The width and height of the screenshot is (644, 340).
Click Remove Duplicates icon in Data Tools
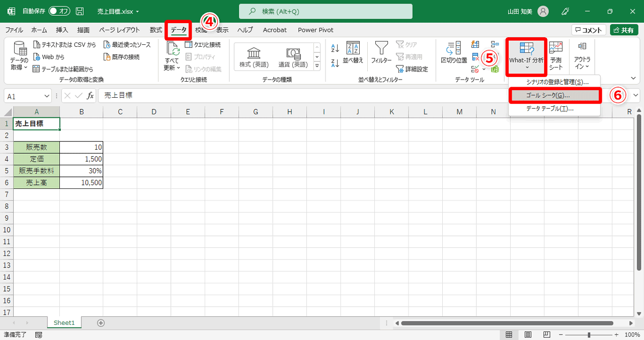click(475, 57)
